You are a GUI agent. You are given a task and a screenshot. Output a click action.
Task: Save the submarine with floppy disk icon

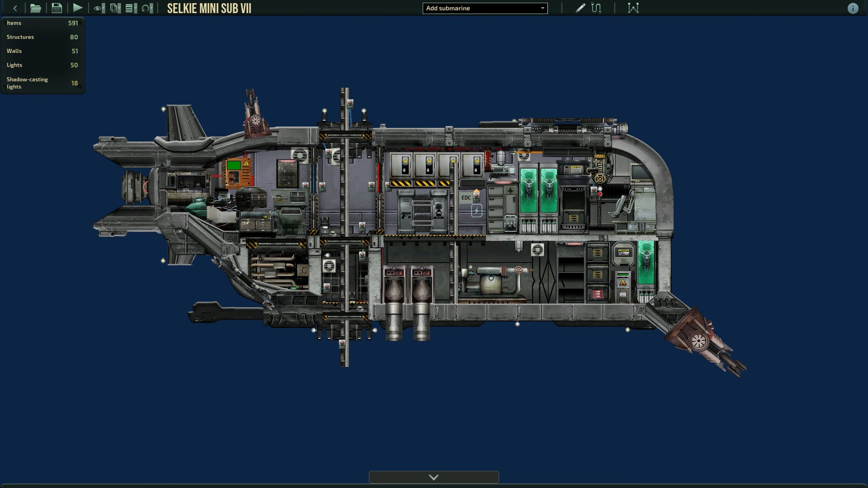pos(57,8)
